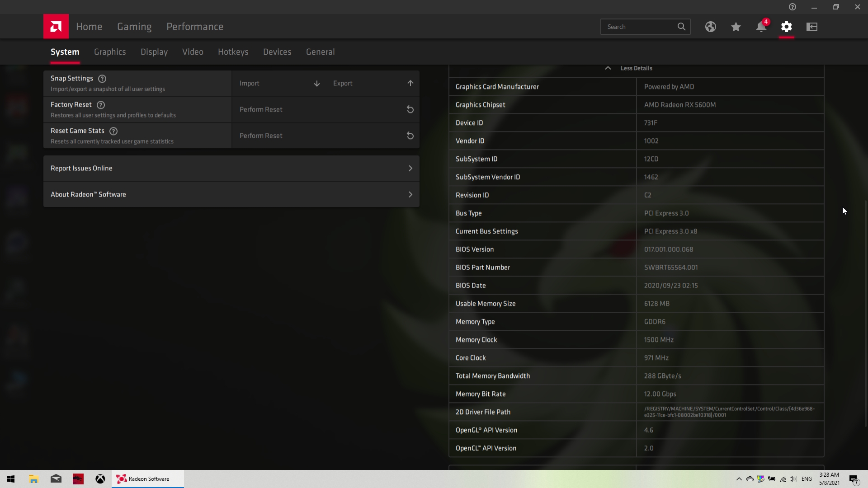Click help icon beside Factory Reset

click(101, 105)
